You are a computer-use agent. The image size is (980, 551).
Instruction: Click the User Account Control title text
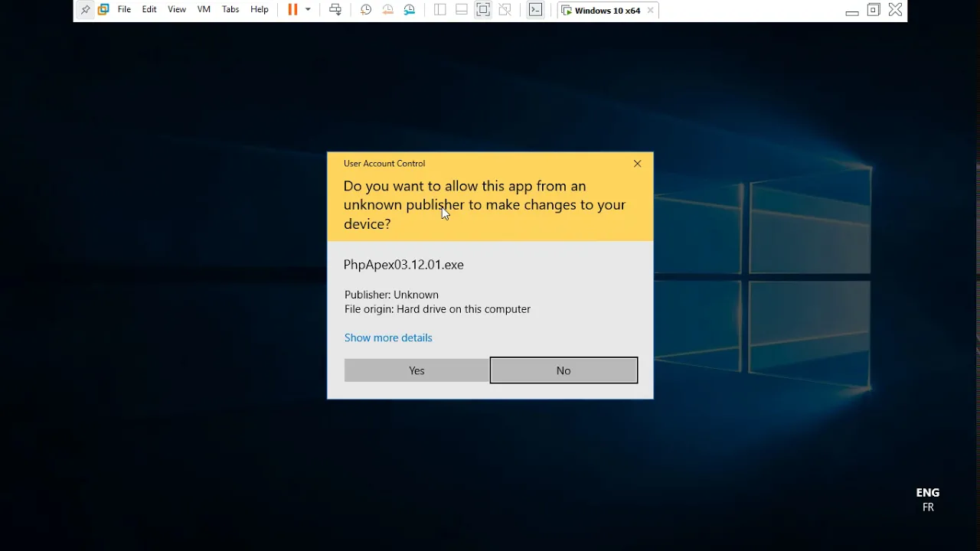pos(384,164)
